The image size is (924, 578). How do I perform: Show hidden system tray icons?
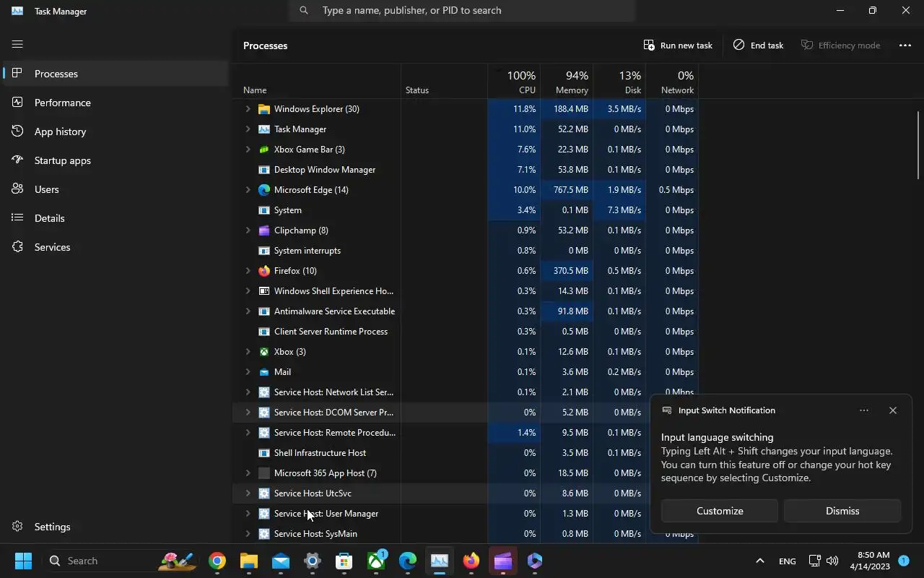(x=759, y=561)
